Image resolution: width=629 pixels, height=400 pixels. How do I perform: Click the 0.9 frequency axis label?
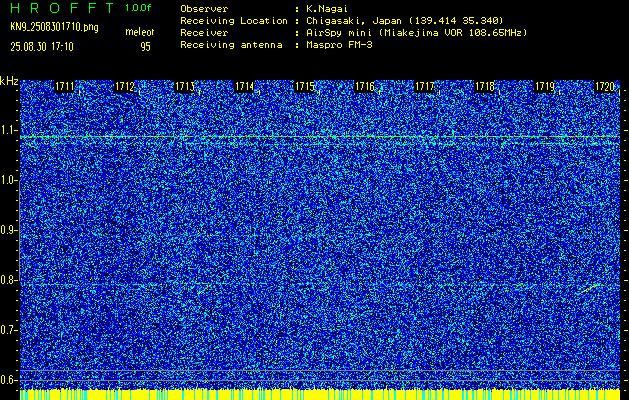click(9, 230)
